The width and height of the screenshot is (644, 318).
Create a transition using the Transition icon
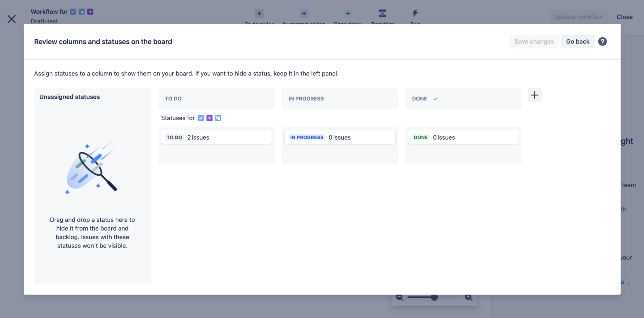click(382, 14)
